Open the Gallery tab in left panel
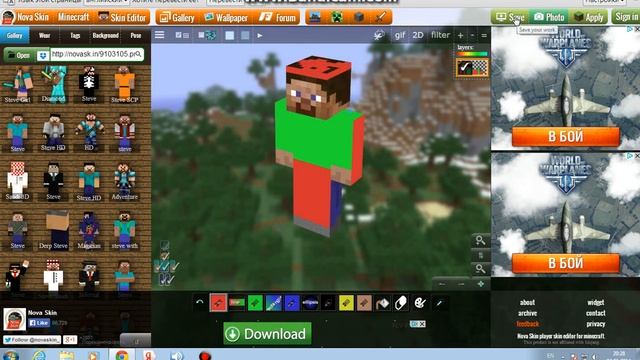 [14, 36]
